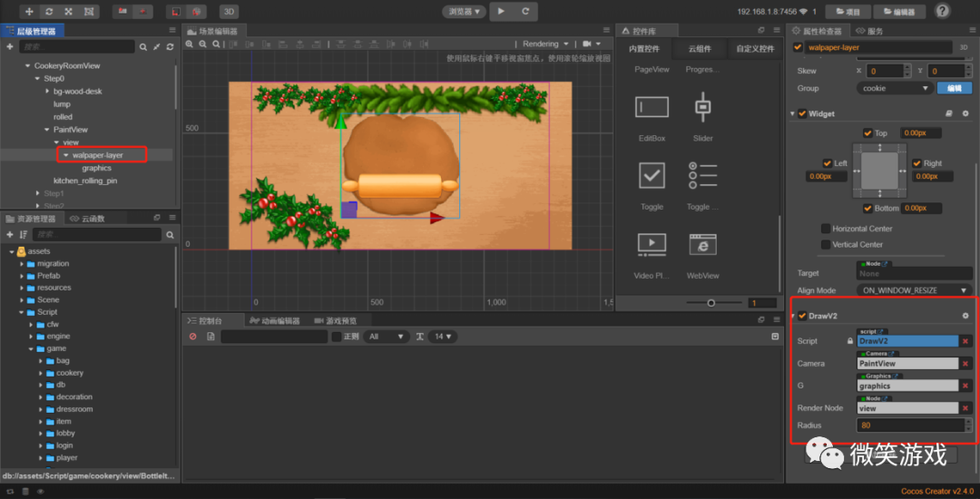This screenshot has width=980, height=499.
Task: Adjust the control library zoom slider
Action: [710, 303]
